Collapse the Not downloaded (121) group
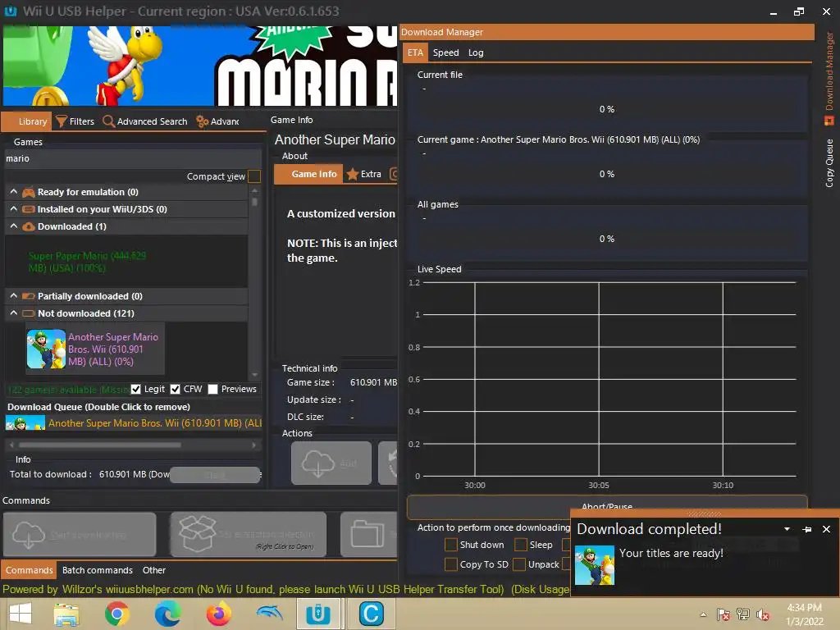The width and height of the screenshot is (840, 630). click(13, 313)
